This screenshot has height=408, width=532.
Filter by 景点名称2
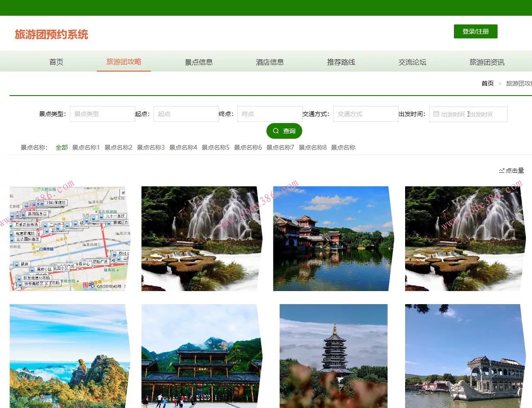point(118,147)
